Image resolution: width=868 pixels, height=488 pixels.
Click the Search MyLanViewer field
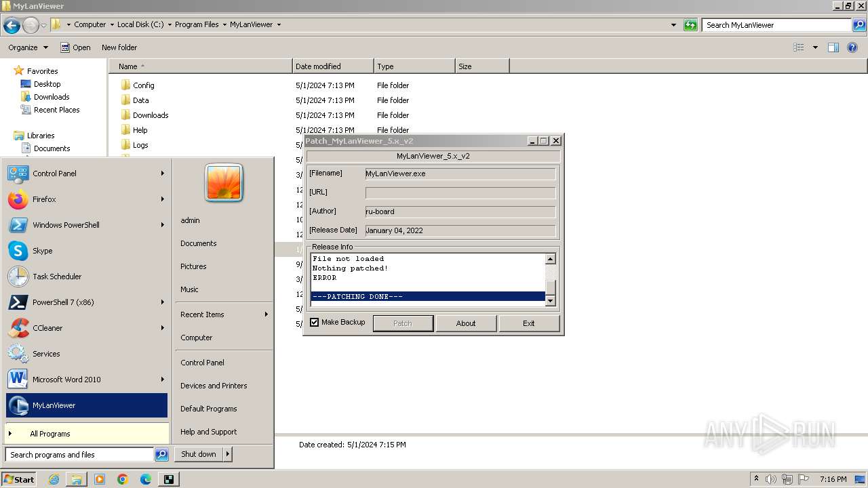[x=777, y=25]
